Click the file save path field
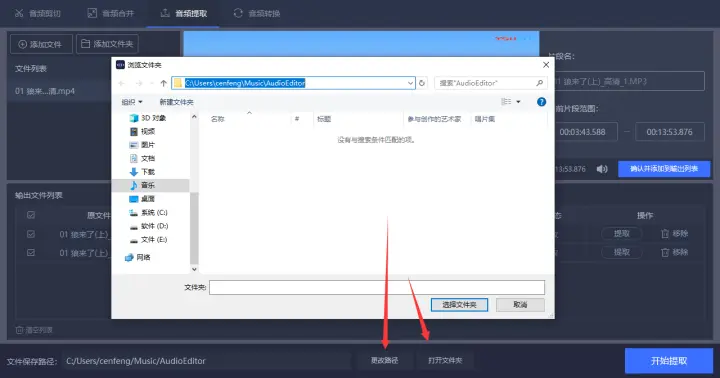The image size is (720, 378). point(207,361)
